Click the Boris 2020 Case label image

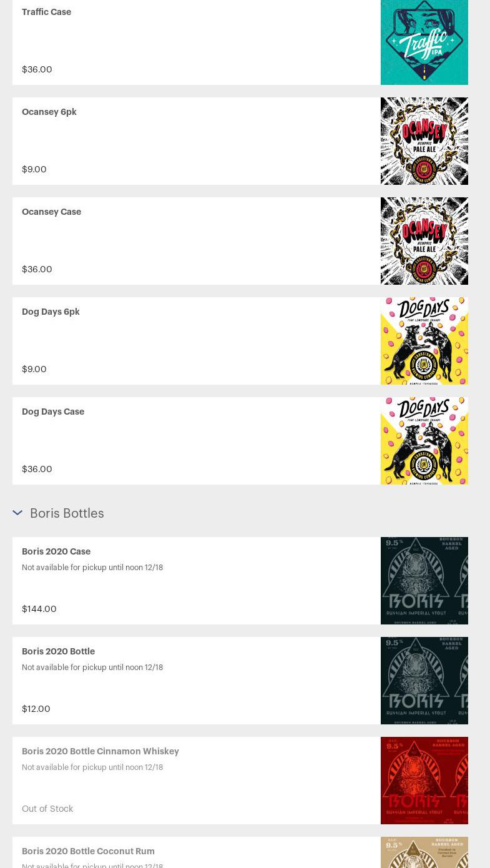424,581
